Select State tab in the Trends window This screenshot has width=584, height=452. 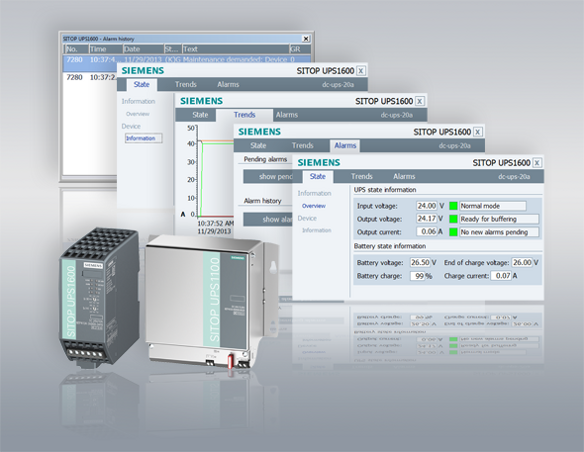[200, 115]
